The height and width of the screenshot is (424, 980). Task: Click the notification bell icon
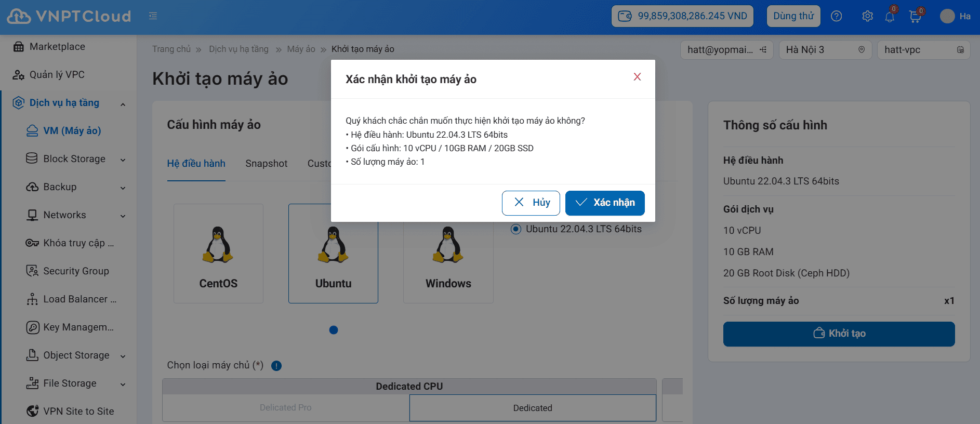click(x=890, y=17)
